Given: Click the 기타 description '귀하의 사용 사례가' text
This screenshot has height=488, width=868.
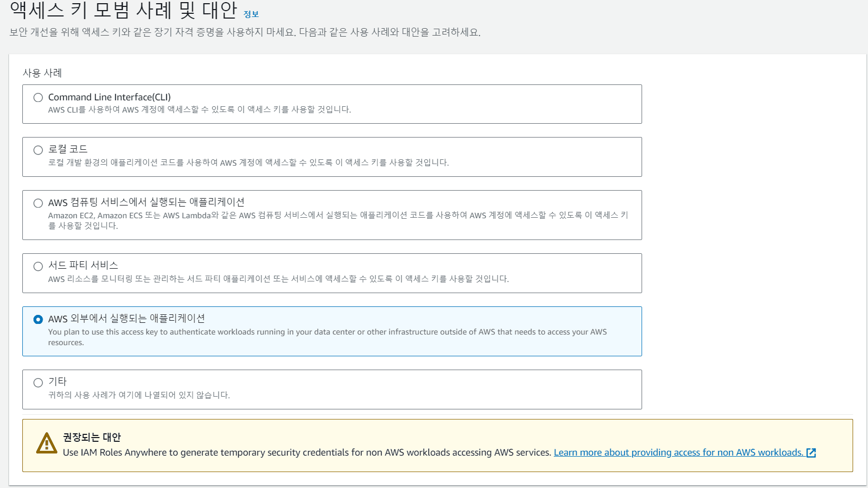Looking at the screenshot, I should tap(139, 395).
